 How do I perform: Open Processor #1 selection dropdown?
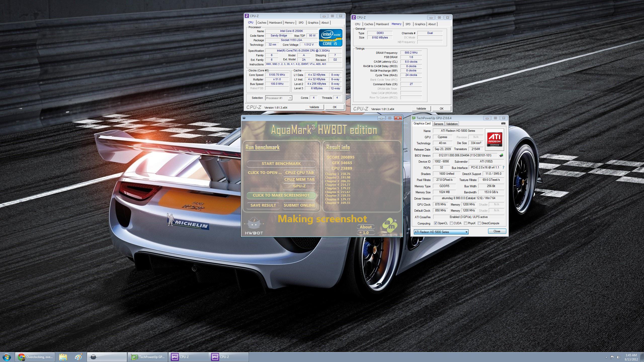tap(279, 98)
